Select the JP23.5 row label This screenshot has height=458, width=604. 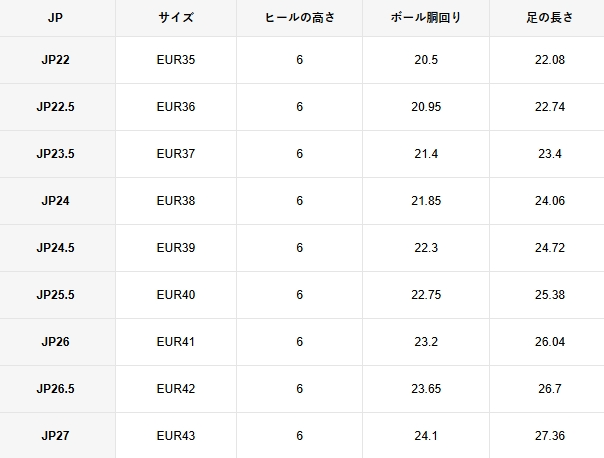coord(55,154)
